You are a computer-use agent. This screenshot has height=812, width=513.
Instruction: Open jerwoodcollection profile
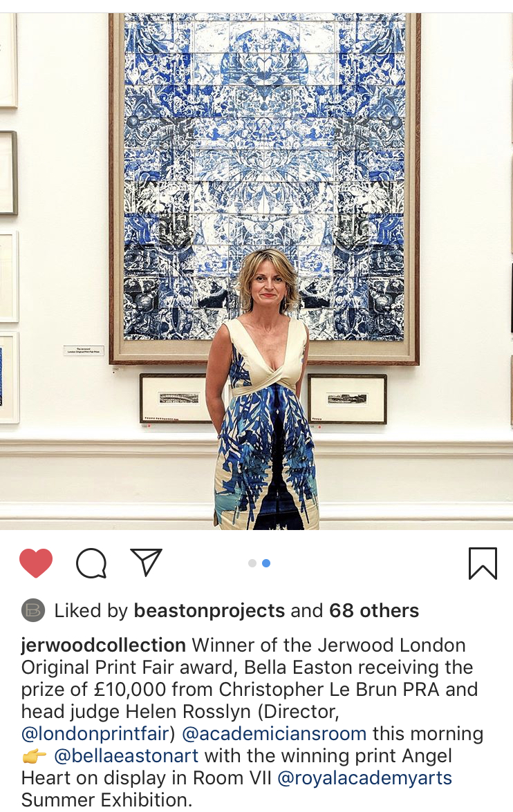103,645
